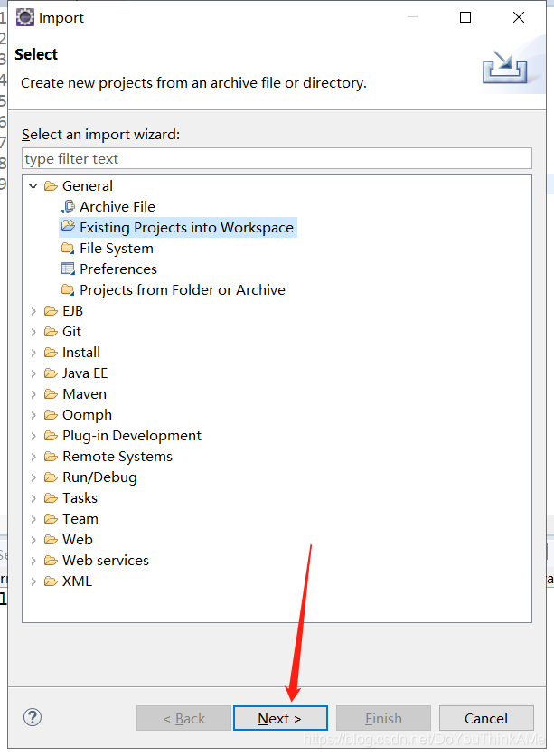The height and width of the screenshot is (756, 554).
Task: Expand the Java EE category
Action: coord(33,373)
